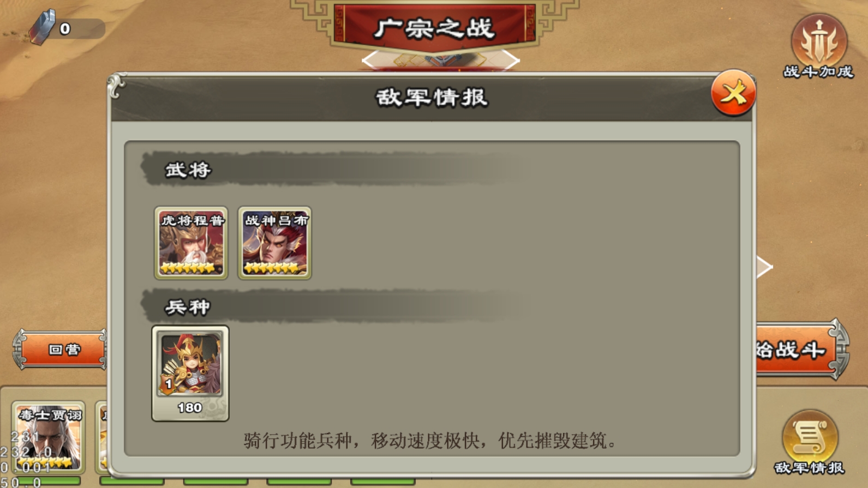The image size is (868, 488).
Task: Select the 战神吕布 general portrait
Action: pos(275,243)
